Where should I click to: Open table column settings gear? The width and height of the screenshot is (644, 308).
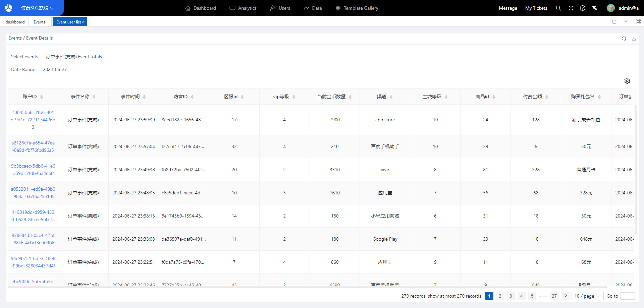click(x=627, y=81)
